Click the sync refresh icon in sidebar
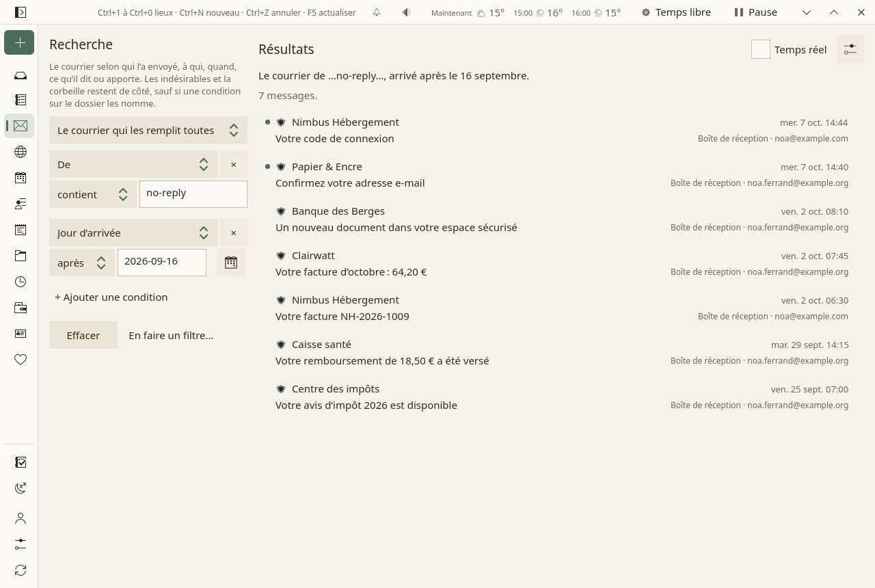 pyautogui.click(x=21, y=570)
